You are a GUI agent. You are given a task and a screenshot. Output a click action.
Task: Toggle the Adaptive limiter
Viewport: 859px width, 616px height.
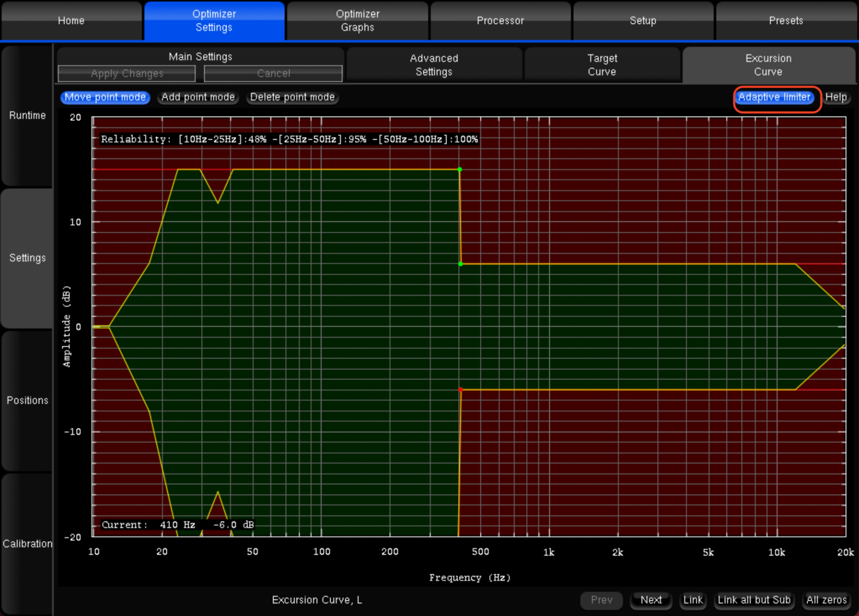(774, 98)
